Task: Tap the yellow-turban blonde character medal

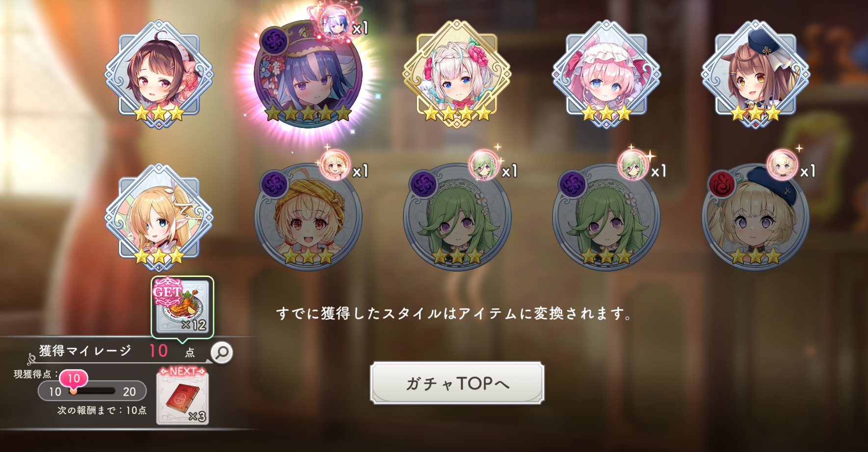Action: pos(308,217)
